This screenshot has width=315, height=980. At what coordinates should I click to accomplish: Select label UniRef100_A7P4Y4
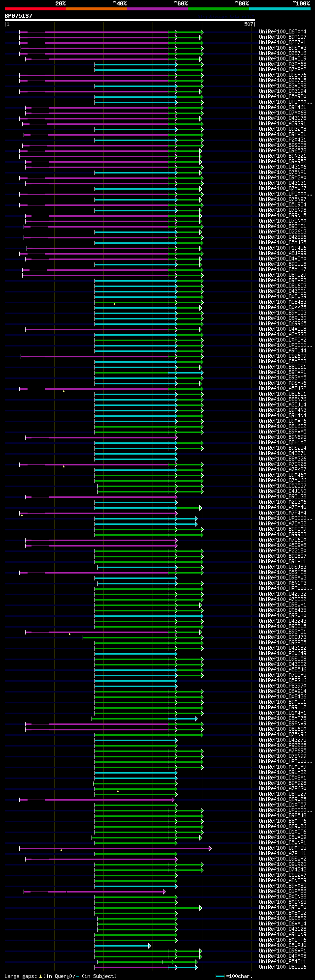(x=283, y=513)
